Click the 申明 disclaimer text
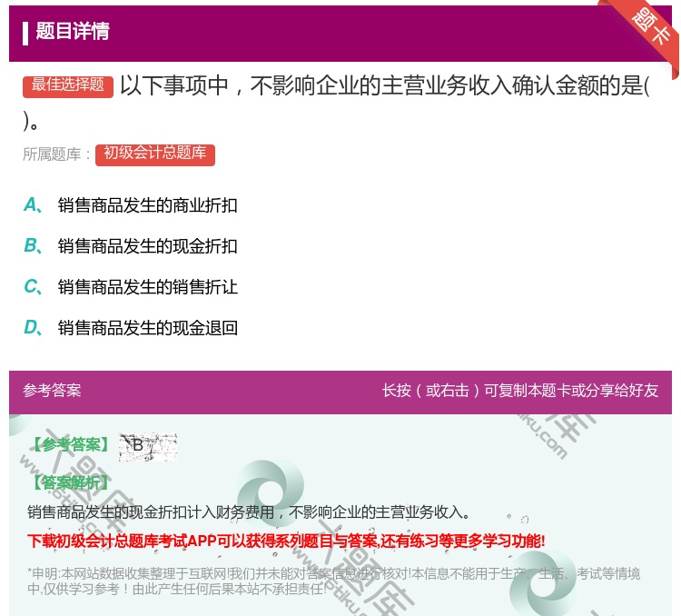The width and height of the screenshot is (681, 616). point(333,581)
